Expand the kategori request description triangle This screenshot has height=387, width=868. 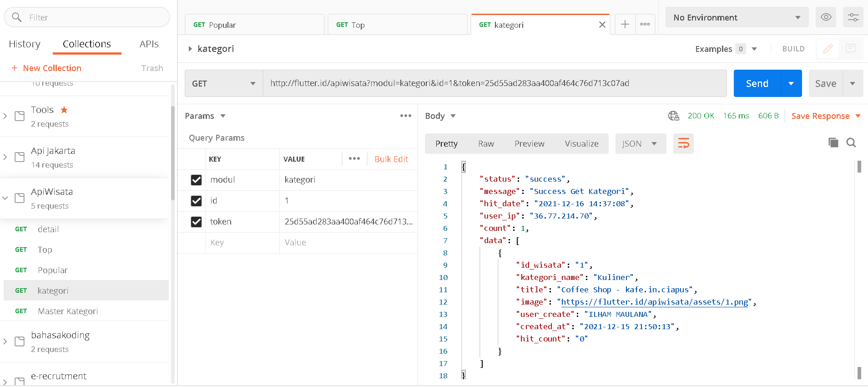point(190,49)
